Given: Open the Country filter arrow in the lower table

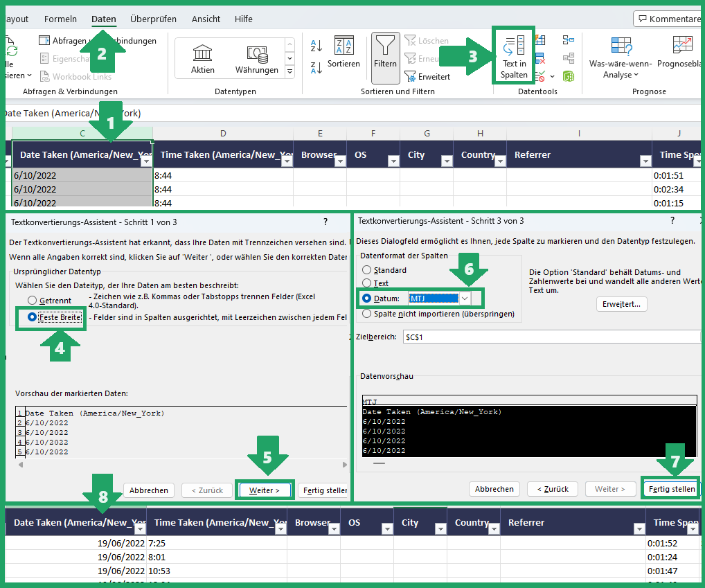Looking at the screenshot, I should click(494, 528).
